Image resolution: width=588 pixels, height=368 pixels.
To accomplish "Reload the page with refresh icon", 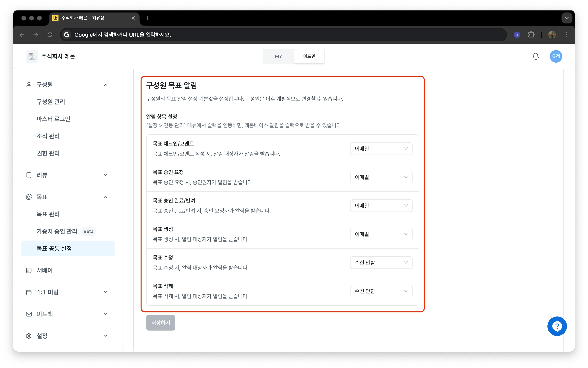I will pyautogui.click(x=50, y=35).
